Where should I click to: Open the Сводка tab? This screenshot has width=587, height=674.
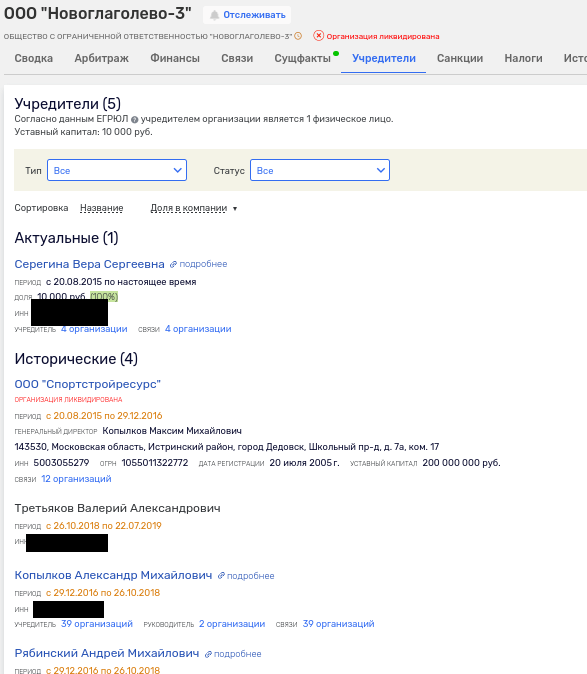point(34,58)
